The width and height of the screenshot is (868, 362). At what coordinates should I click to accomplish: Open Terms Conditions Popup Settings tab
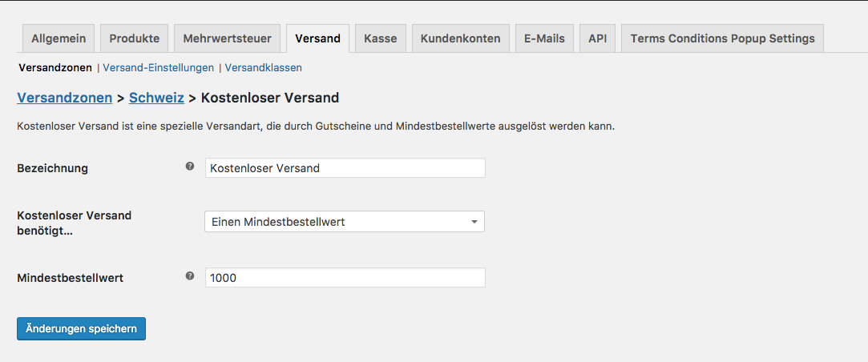point(722,38)
